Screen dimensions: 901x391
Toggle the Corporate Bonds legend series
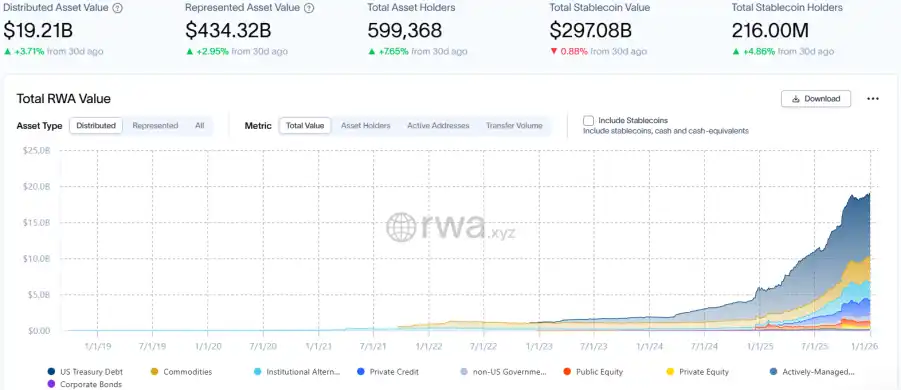(x=85, y=384)
